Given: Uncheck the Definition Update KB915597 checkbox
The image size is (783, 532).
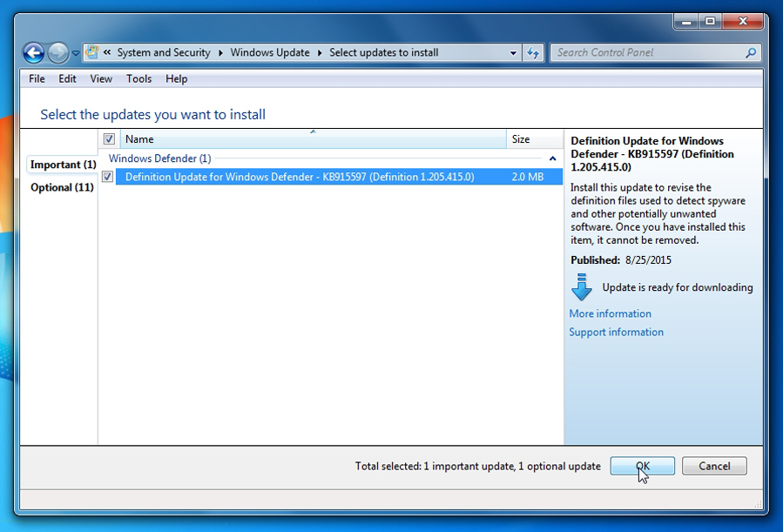Looking at the screenshot, I should pos(107,176).
